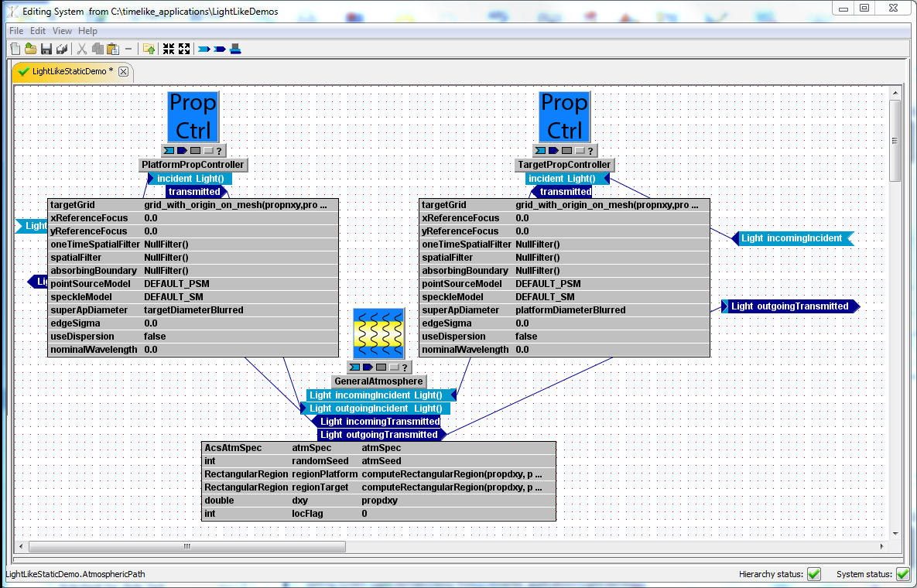Toggle PlatformPropController light-blue inputs button
Viewport: 917px width, 588px height.
coord(169,151)
